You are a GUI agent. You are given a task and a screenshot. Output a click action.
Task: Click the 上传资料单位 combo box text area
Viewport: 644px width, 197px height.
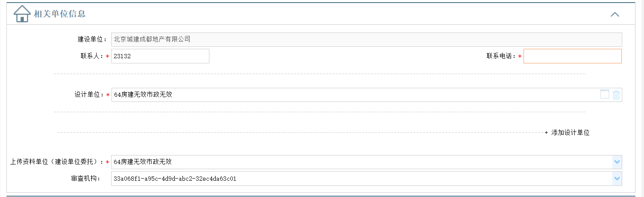(361, 162)
